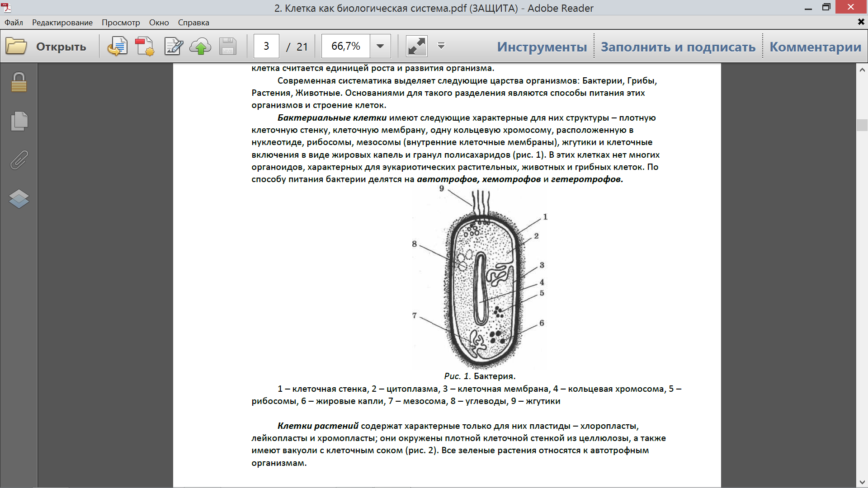Viewport: 868px width, 488px height.
Task: Click the scroll up arrow
Action: [862, 70]
